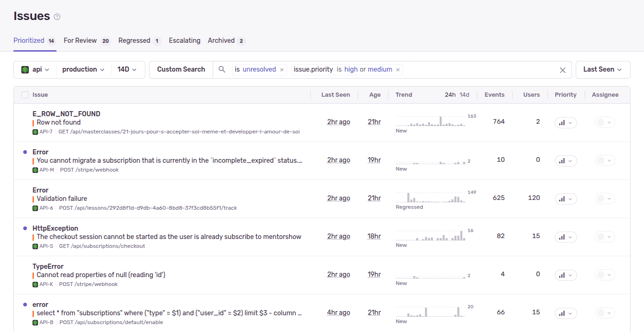Open assignee avatar for Validation failure issue

click(x=605, y=199)
